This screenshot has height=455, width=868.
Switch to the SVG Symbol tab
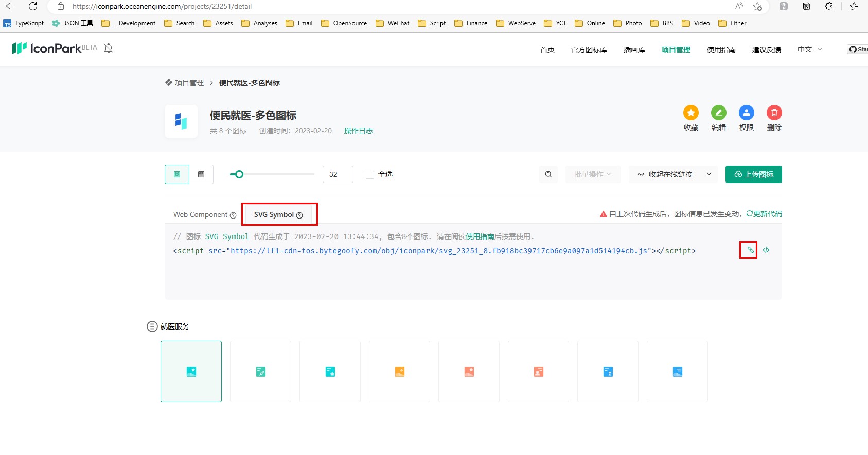coord(278,214)
